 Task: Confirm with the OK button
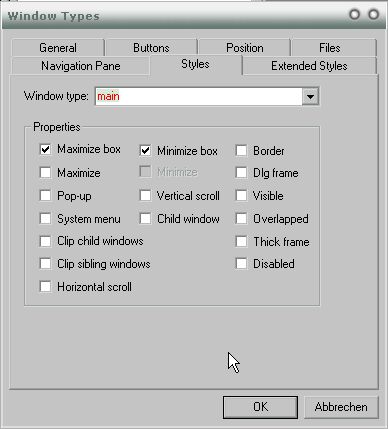(260, 407)
